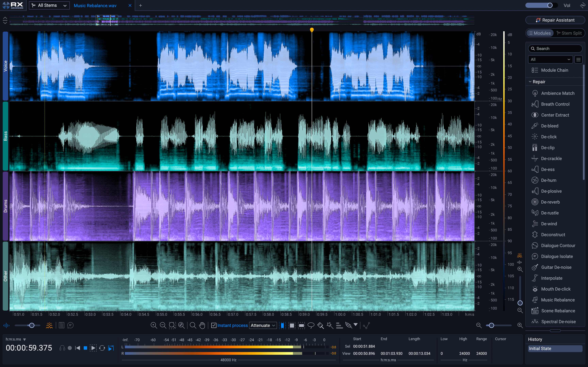Viewport: 588px width, 367px height.
Task: Collapse the Repair module group
Action: (530, 82)
